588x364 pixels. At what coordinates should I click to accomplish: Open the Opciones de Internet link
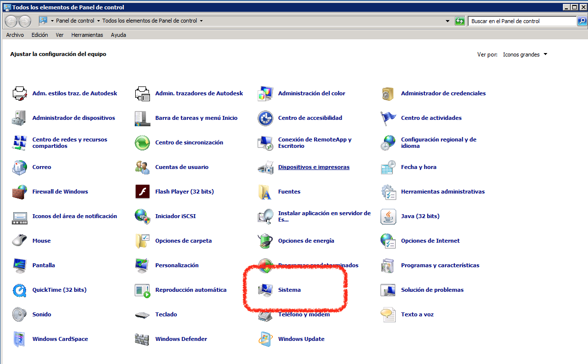[431, 241]
